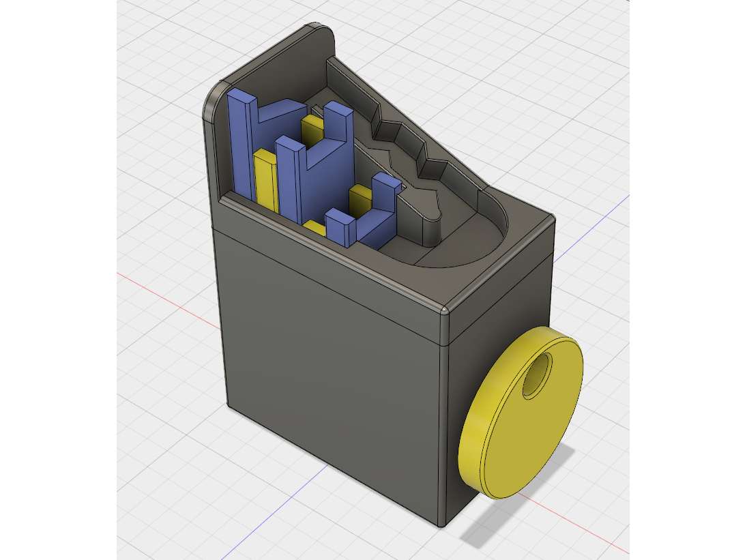Click the hole in the yellow key head
This screenshot has width=747, height=560.
coord(536,377)
